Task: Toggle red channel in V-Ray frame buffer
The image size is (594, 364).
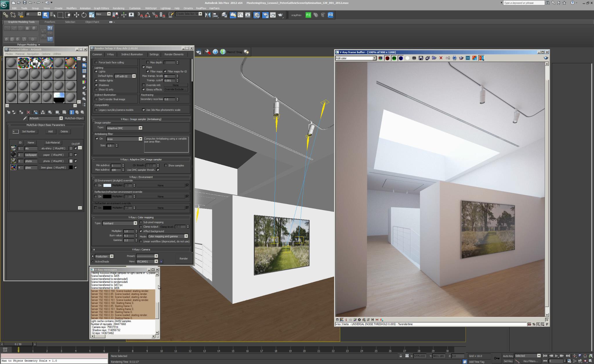Action: coord(387,58)
